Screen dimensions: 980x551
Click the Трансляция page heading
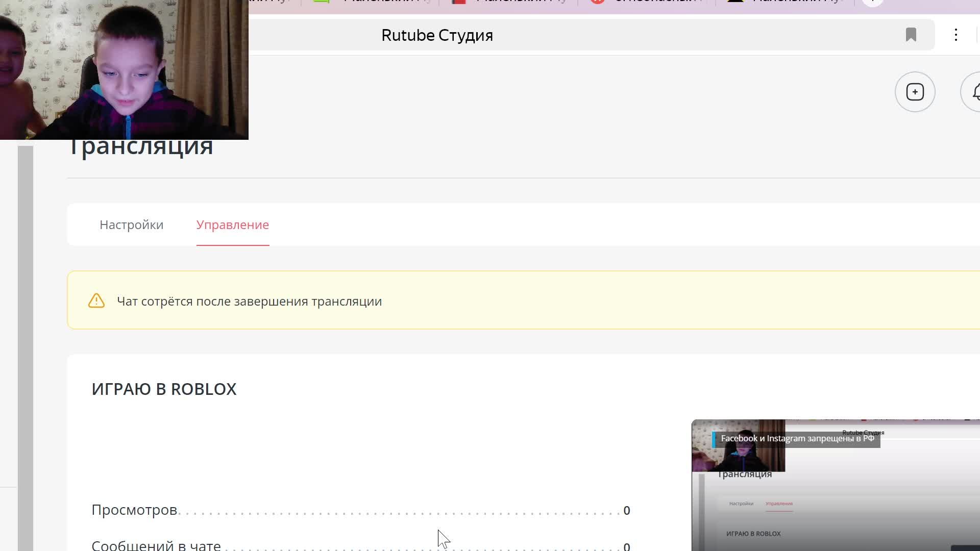point(140,147)
